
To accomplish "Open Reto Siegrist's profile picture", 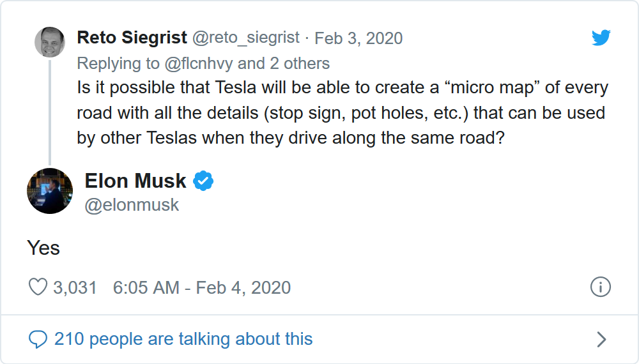I will [49, 42].
